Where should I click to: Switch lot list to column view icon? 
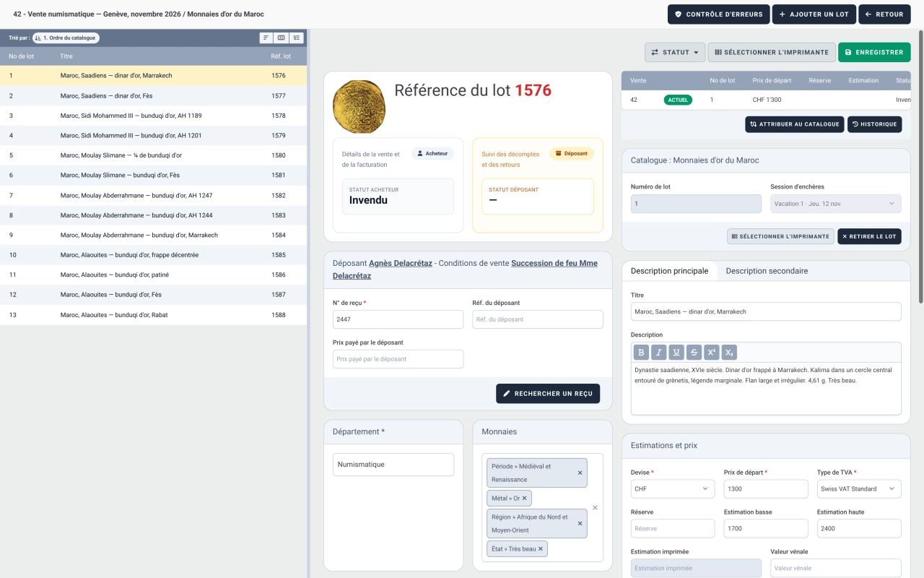click(282, 38)
